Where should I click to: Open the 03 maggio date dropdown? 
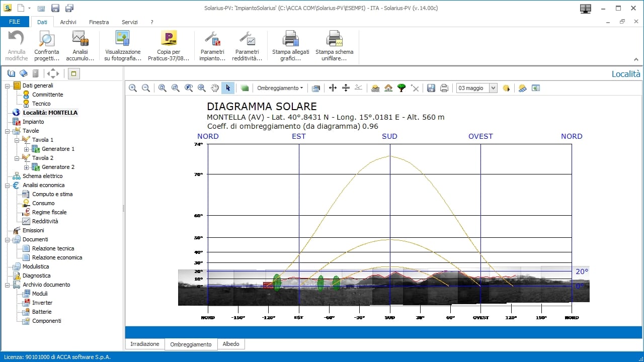(x=493, y=88)
